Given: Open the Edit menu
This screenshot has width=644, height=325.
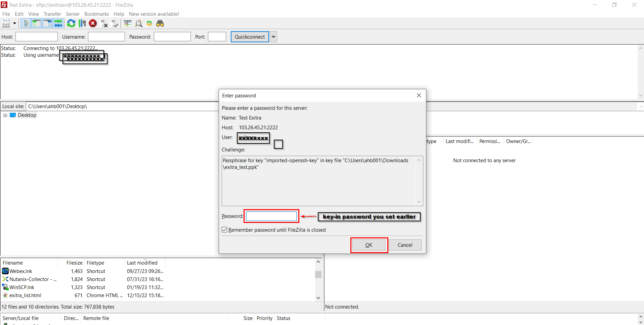Looking at the screenshot, I should (x=19, y=14).
